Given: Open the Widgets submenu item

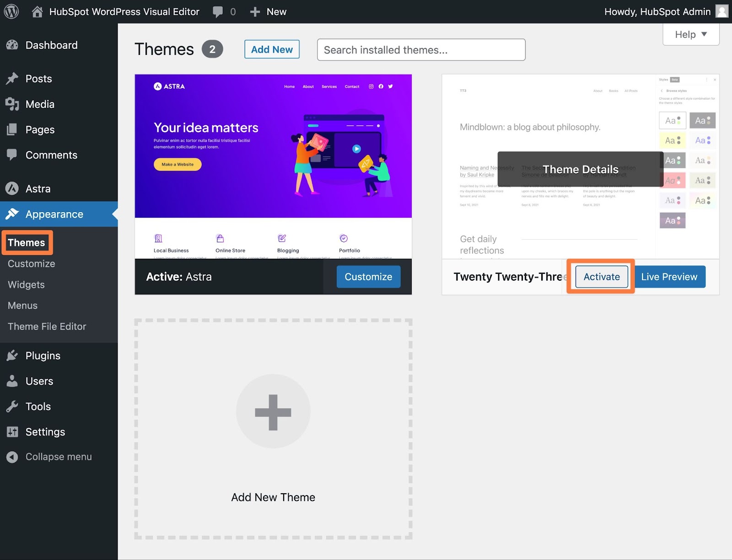Looking at the screenshot, I should (x=26, y=284).
